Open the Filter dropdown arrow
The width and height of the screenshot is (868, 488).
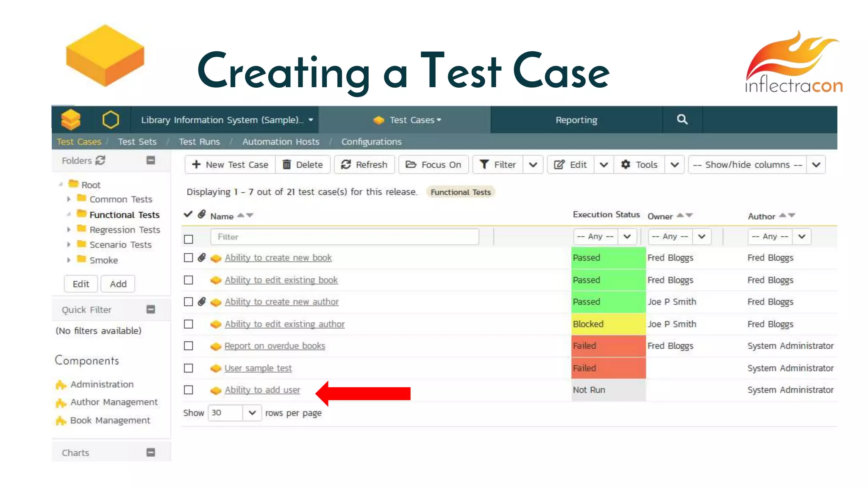tap(533, 164)
